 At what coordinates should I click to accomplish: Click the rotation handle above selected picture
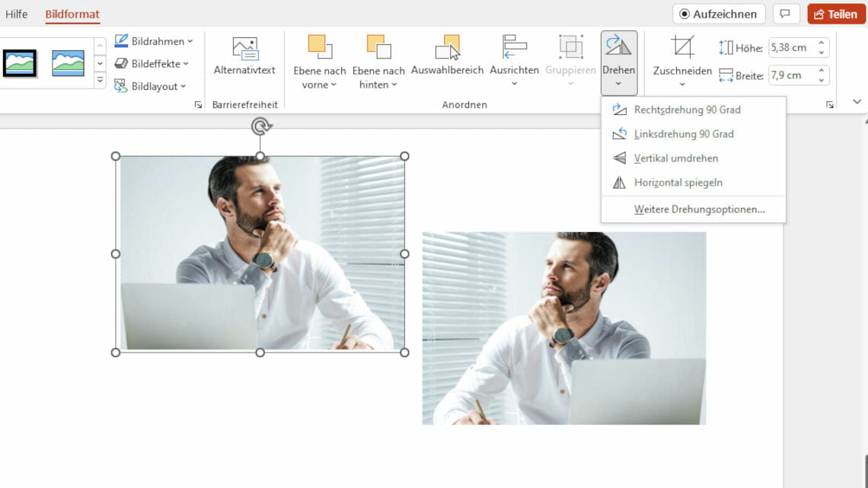tap(260, 126)
